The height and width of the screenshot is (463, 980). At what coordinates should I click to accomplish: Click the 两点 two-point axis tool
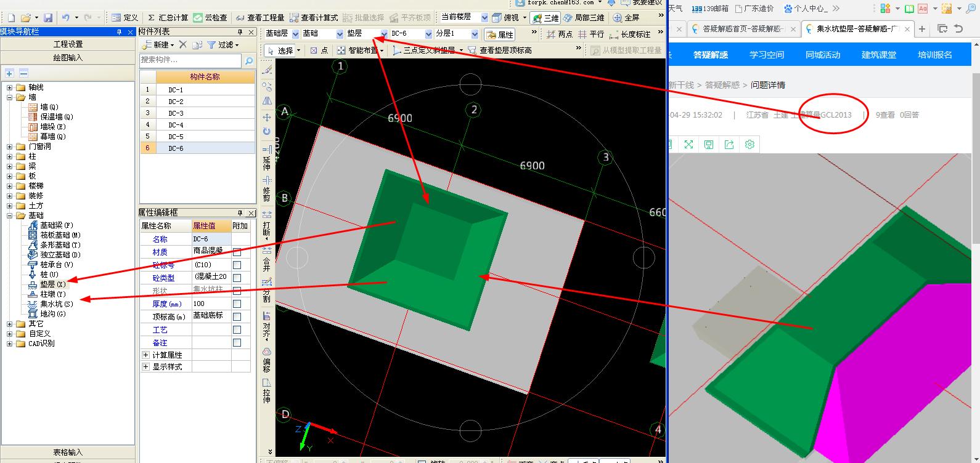click(x=558, y=34)
